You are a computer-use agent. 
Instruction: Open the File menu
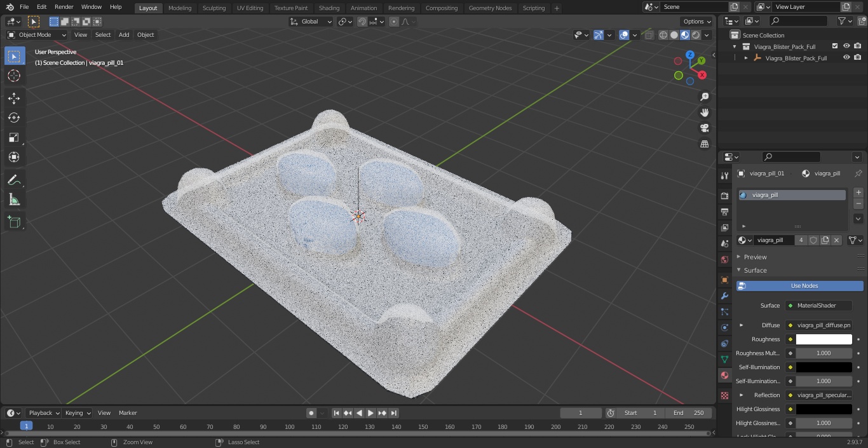24,7
